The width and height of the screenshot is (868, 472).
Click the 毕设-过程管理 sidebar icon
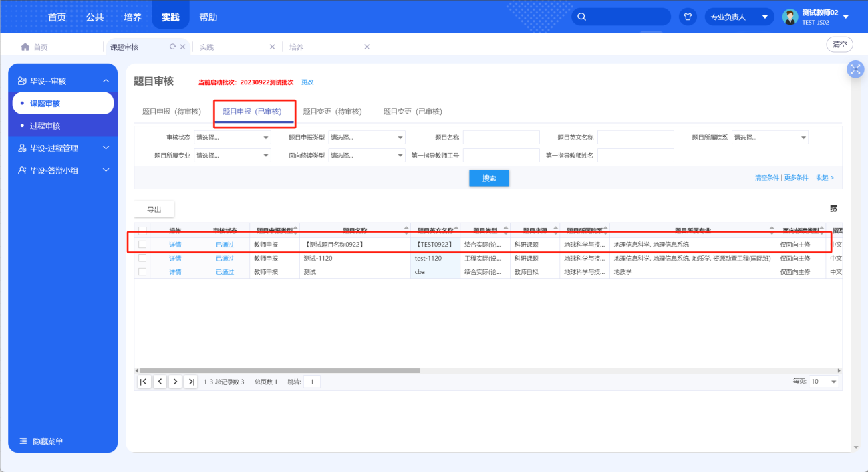[23, 148]
